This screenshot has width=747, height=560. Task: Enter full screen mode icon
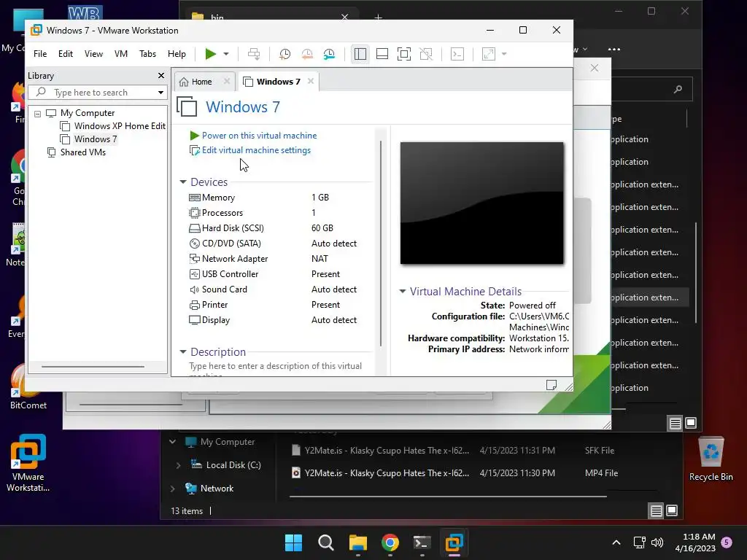click(404, 54)
